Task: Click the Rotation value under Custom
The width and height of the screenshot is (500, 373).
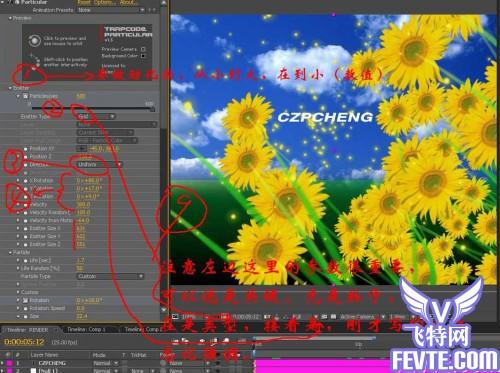Action: click(x=89, y=300)
